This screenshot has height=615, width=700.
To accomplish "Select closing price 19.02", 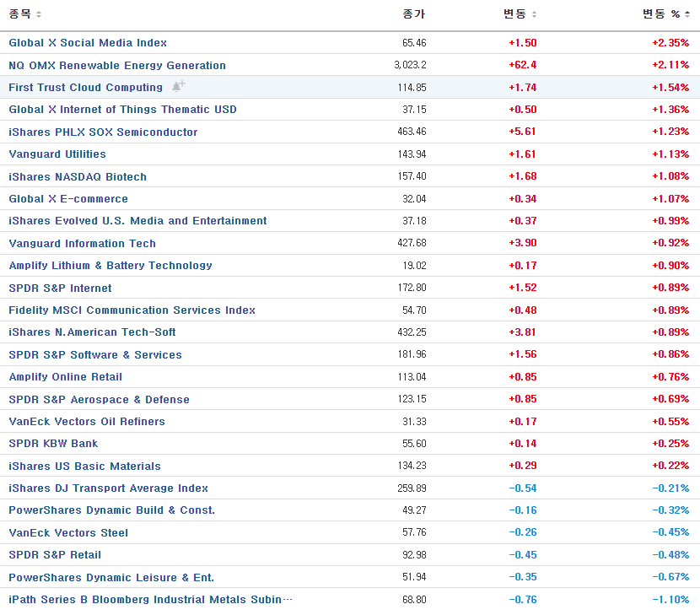I will 414,266.
